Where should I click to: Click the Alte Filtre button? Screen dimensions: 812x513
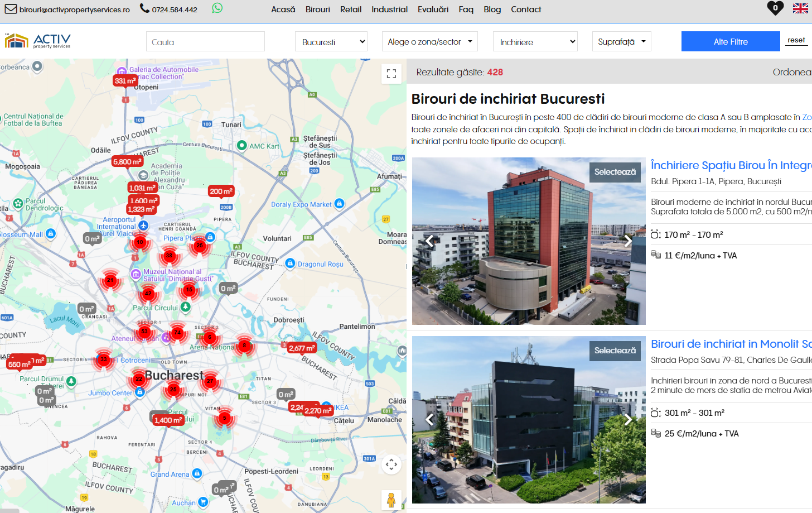coord(731,42)
